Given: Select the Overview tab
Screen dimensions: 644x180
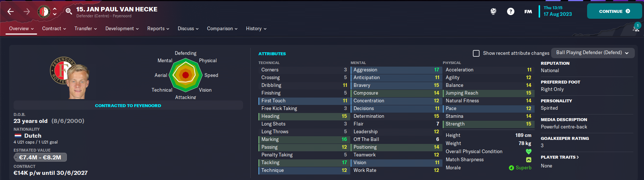Looking at the screenshot, I should pos(21,28).
